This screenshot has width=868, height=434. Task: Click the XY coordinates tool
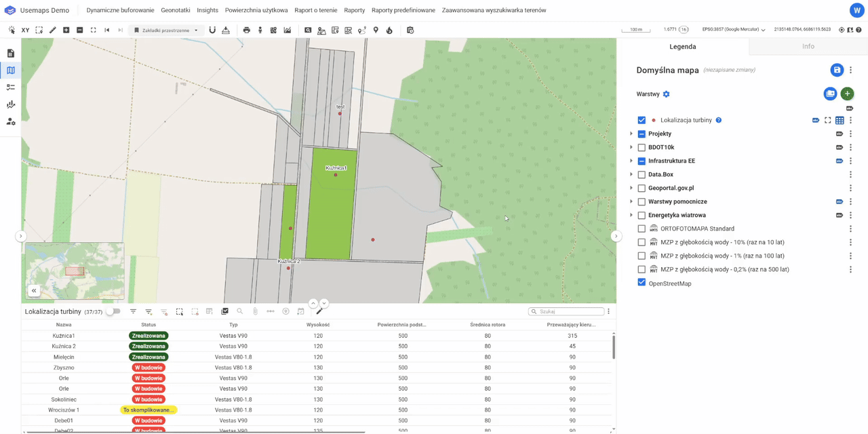click(x=25, y=31)
